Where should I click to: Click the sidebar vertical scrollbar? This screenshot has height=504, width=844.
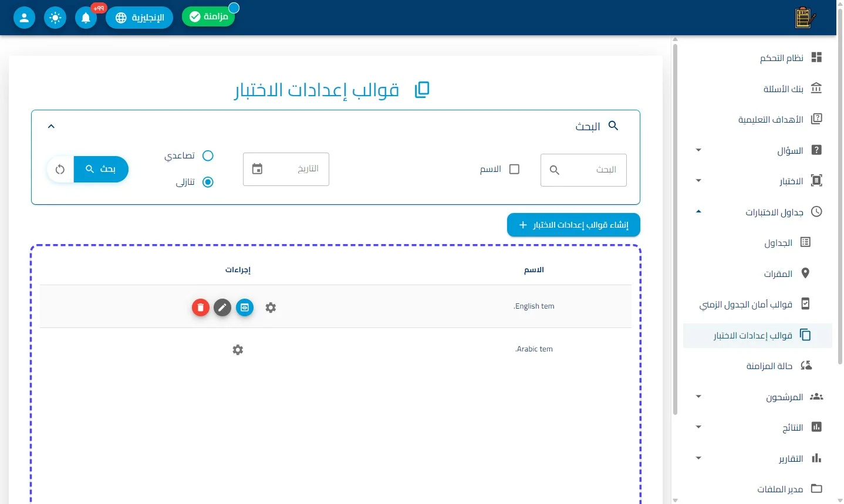675,229
